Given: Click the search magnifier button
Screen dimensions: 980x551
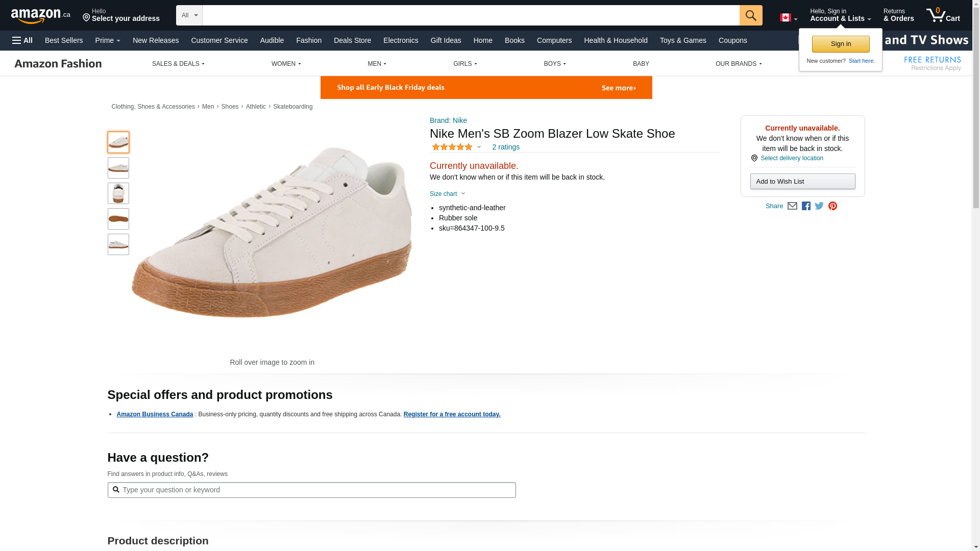Looking at the screenshot, I should (750, 15).
